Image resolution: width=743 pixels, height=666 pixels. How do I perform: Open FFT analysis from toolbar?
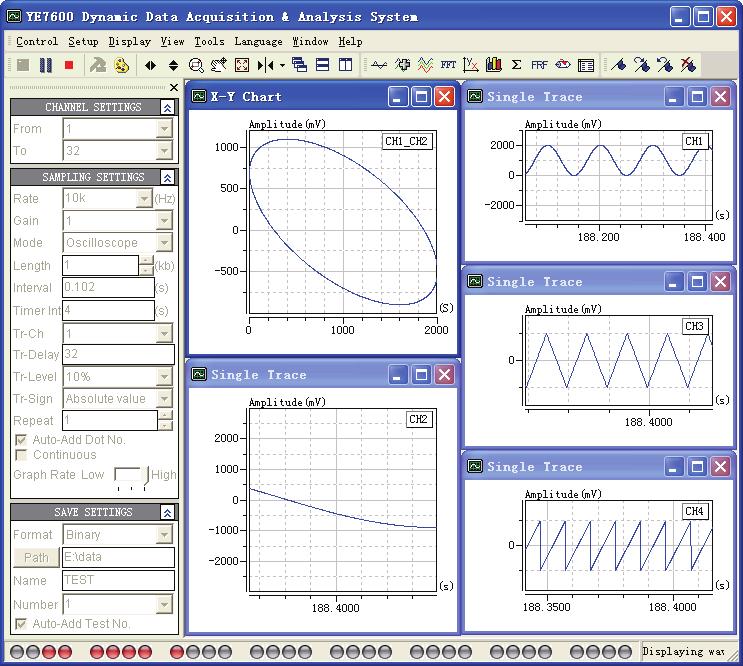click(448, 65)
